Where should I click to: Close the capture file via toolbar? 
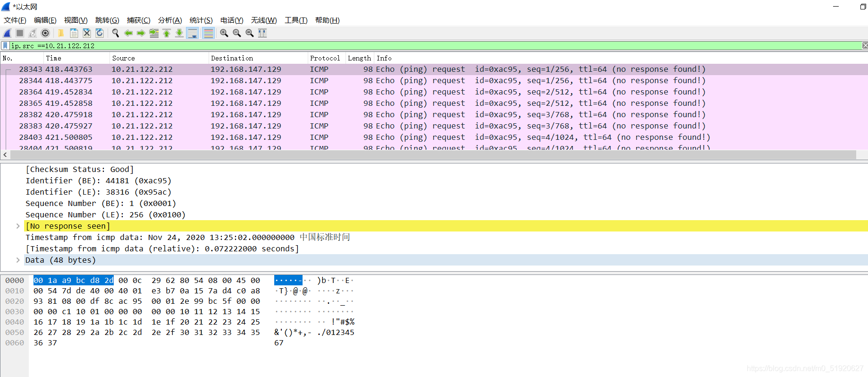point(87,33)
